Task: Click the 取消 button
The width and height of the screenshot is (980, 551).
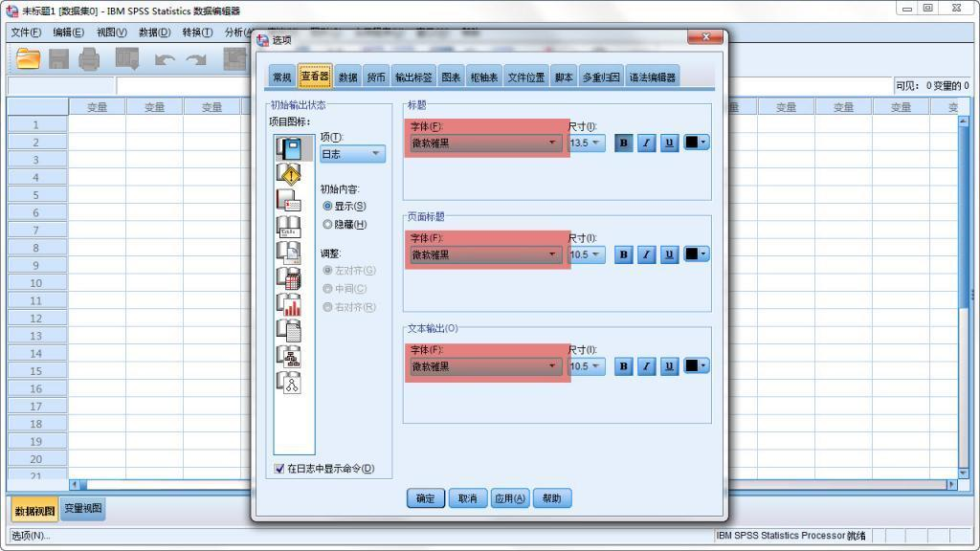Action: click(x=467, y=498)
